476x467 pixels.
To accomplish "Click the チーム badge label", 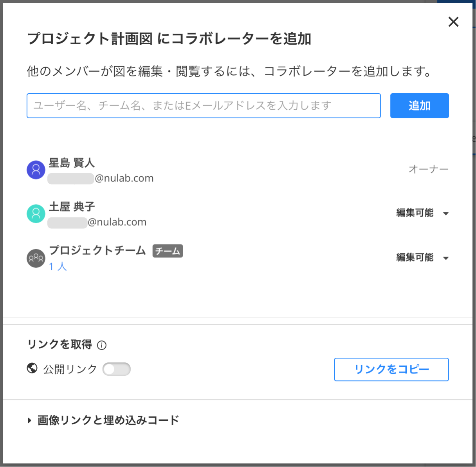I will click(x=168, y=251).
